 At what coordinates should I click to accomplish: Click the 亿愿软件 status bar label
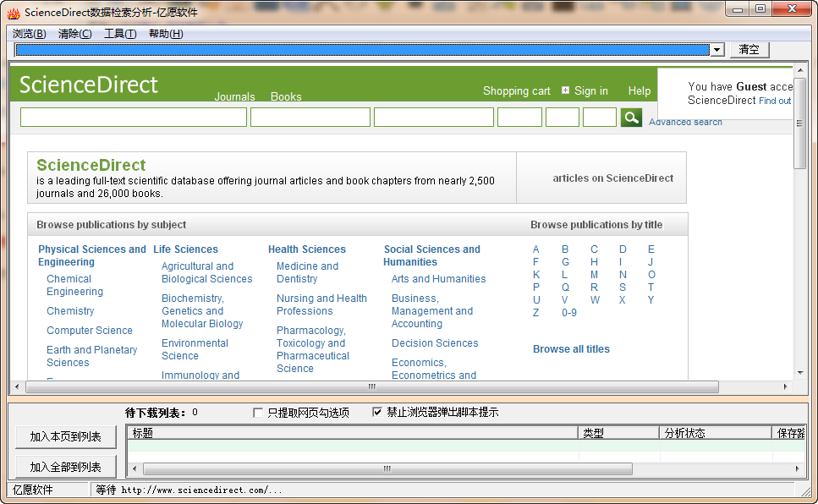pyautogui.click(x=33, y=490)
